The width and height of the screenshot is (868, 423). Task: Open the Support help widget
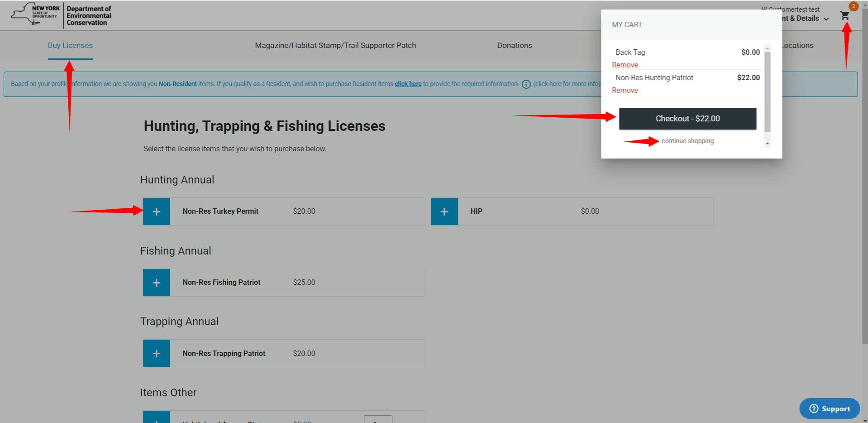[x=829, y=408]
